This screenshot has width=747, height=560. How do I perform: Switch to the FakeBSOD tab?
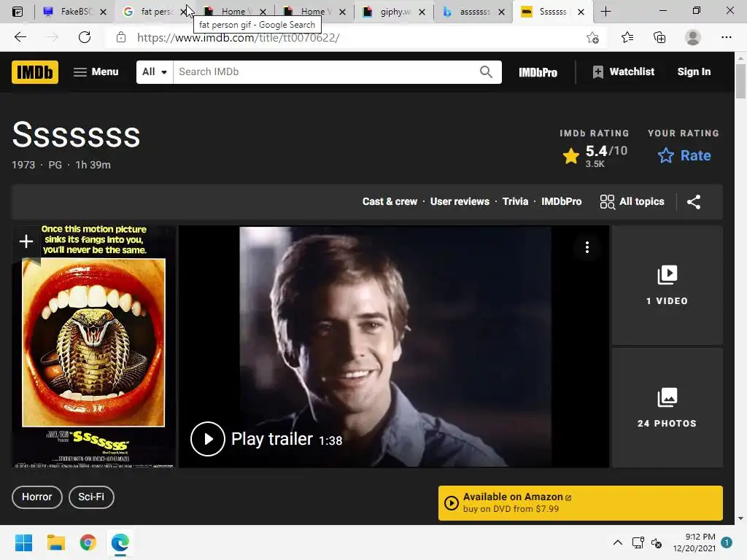coord(74,12)
